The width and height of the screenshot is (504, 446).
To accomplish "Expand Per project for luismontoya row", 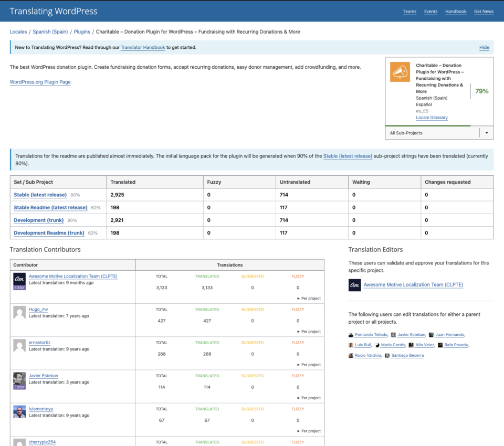I will point(309,431).
